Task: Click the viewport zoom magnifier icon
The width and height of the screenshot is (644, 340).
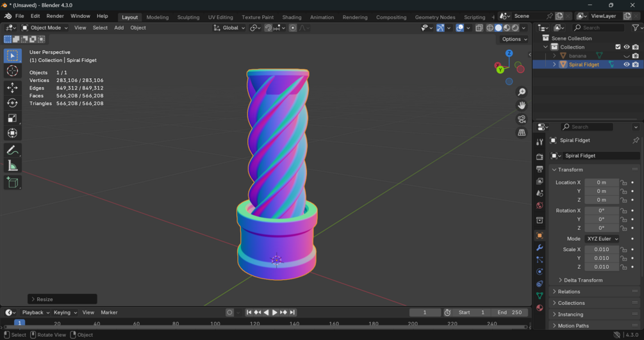Action: click(522, 92)
